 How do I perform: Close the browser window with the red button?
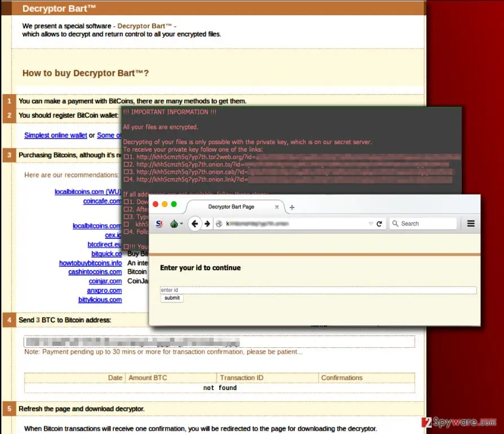[x=156, y=204]
